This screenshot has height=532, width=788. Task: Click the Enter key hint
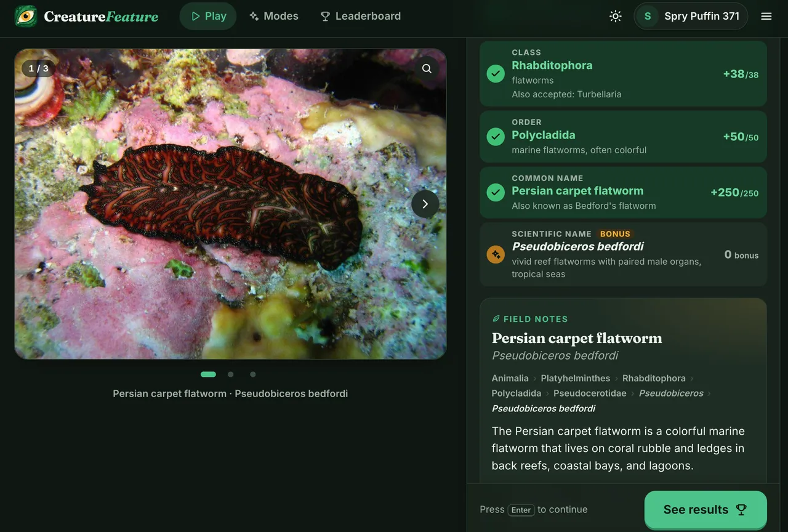(x=521, y=510)
